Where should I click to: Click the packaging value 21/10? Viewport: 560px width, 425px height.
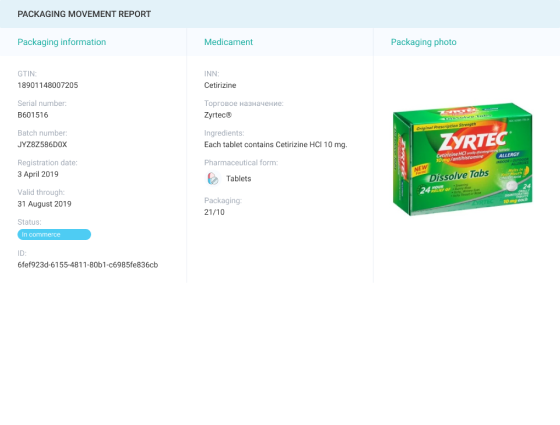(214, 212)
